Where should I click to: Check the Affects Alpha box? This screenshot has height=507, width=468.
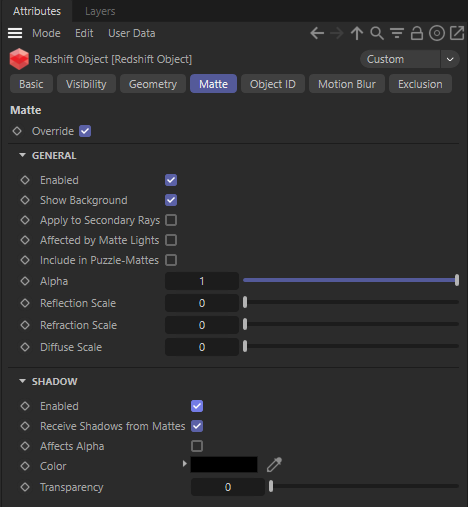click(x=197, y=446)
